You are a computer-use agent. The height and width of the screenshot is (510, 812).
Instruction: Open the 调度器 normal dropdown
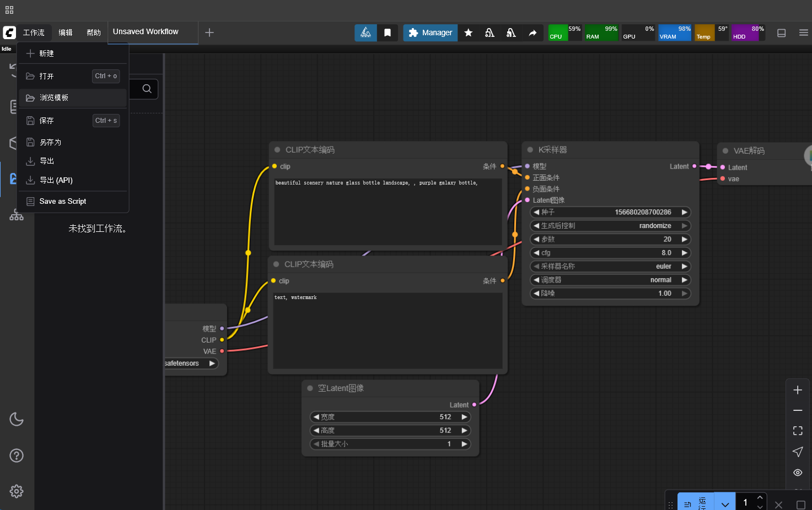tap(610, 280)
